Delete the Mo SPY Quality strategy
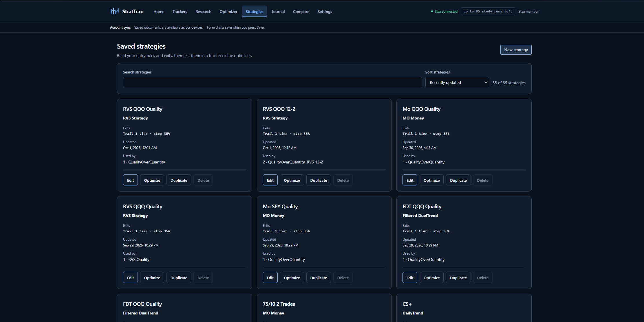The image size is (644, 322). (343, 278)
